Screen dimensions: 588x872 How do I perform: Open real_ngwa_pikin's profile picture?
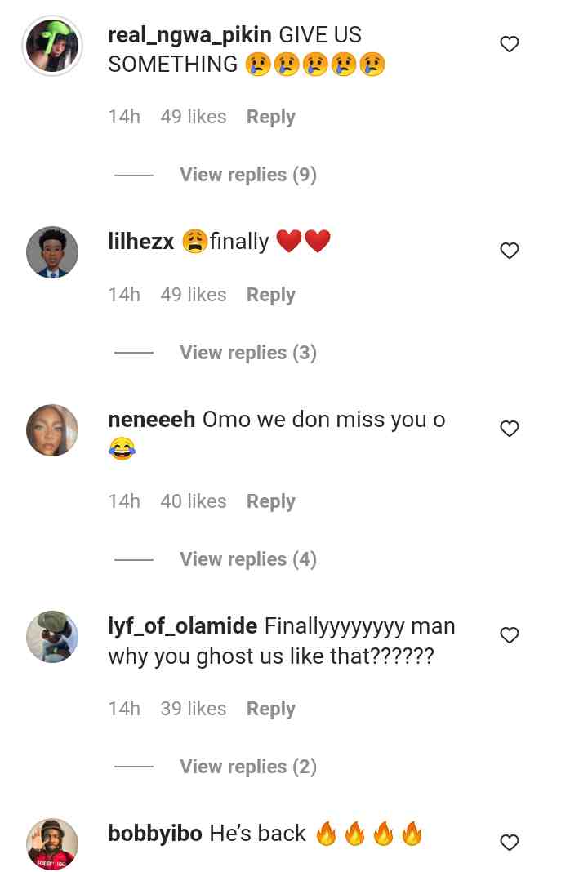52,47
